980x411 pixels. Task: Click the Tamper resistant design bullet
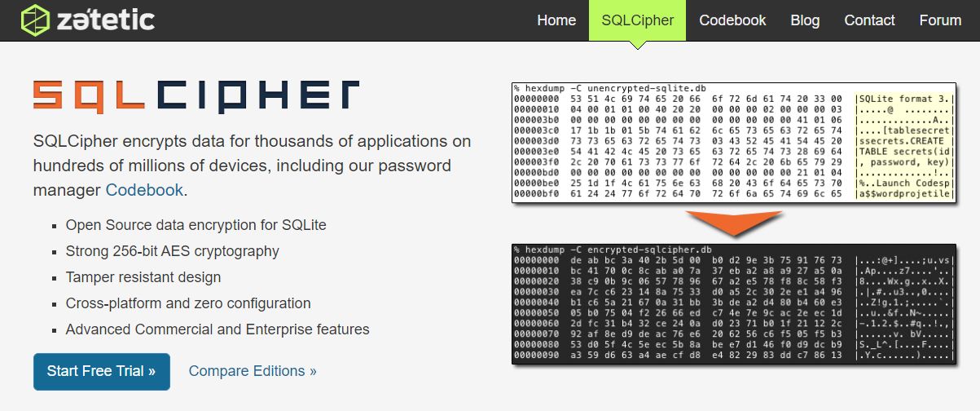[x=143, y=277]
